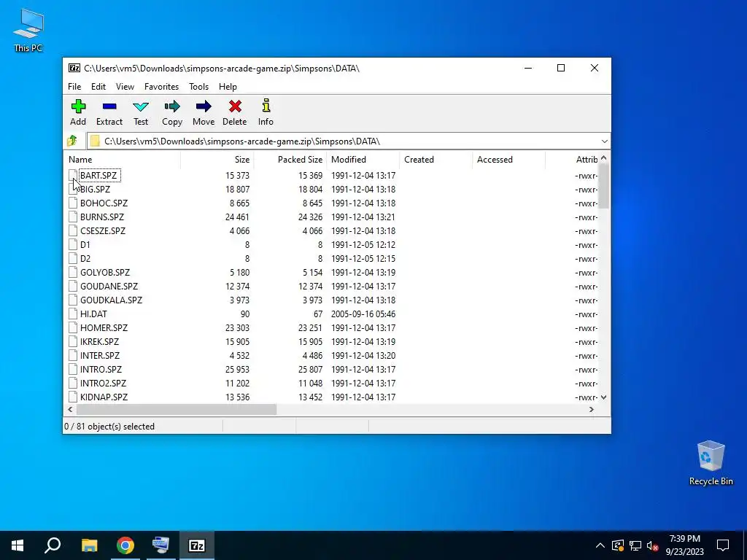The height and width of the screenshot is (560, 747).
Task: Open the Info toolbar icon
Action: pyautogui.click(x=266, y=106)
